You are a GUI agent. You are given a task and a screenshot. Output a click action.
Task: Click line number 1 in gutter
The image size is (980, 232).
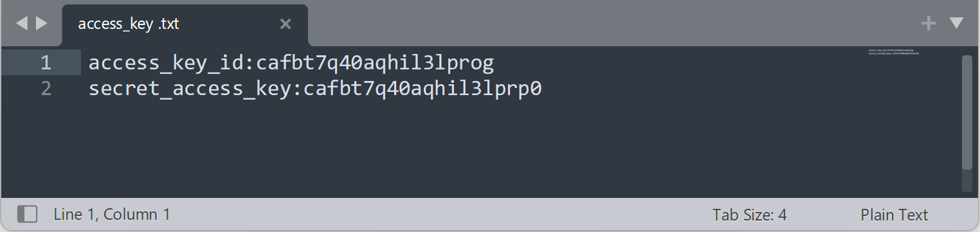coord(45,62)
